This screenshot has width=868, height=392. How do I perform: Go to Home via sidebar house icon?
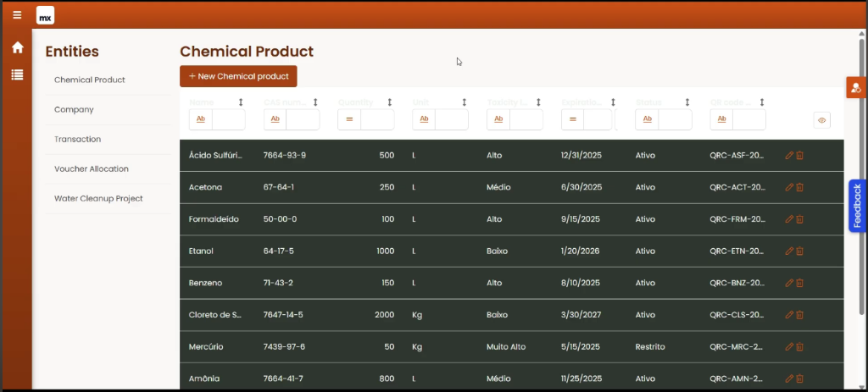click(x=18, y=47)
